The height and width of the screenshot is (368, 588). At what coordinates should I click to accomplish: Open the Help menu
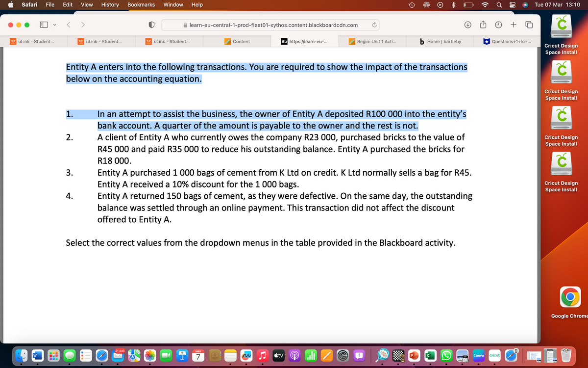[x=197, y=4]
